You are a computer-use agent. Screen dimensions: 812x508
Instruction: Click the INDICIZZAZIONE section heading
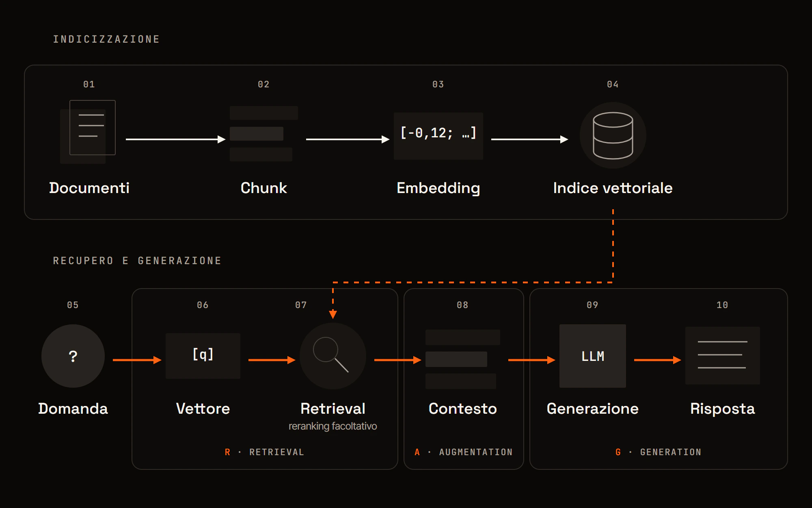pyautogui.click(x=106, y=39)
